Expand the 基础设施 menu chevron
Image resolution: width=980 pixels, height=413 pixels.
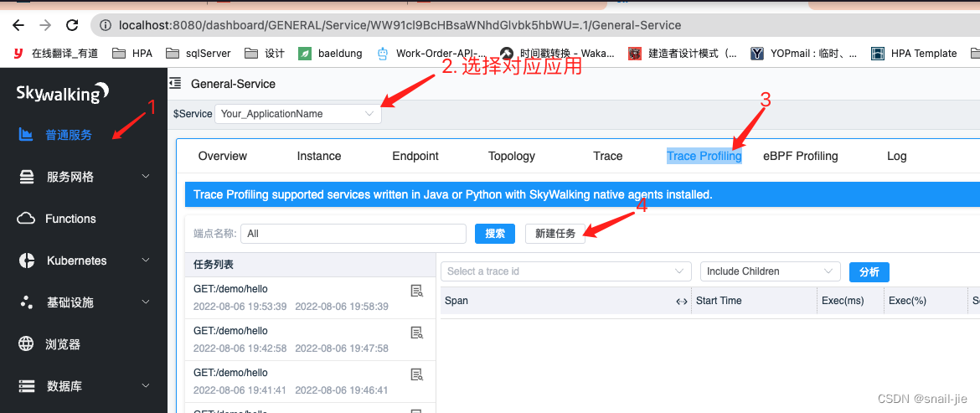pos(147,302)
